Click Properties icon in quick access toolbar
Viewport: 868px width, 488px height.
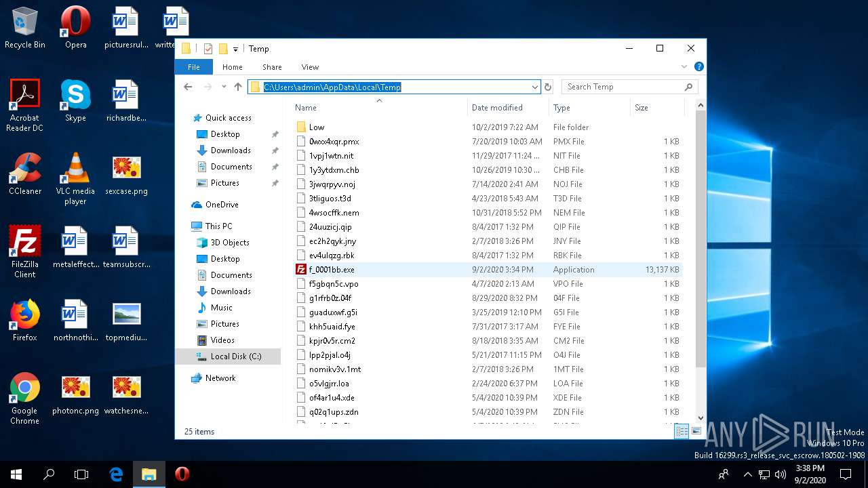point(208,49)
